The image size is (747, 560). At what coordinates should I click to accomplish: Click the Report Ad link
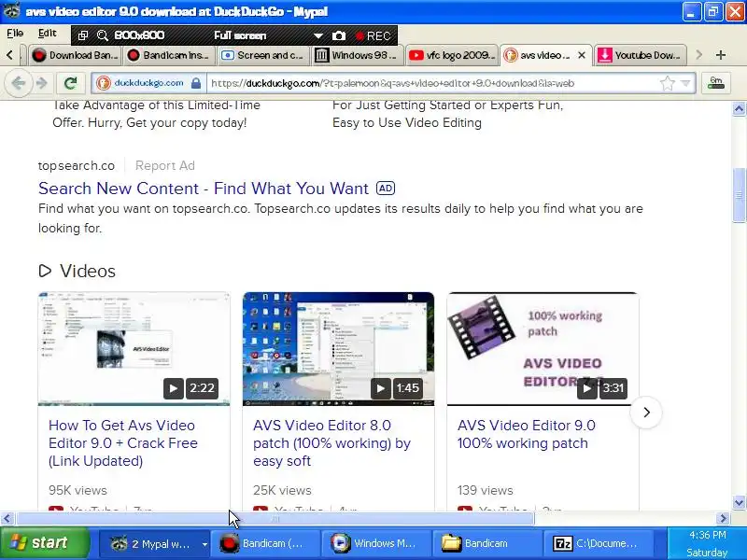[x=165, y=166]
